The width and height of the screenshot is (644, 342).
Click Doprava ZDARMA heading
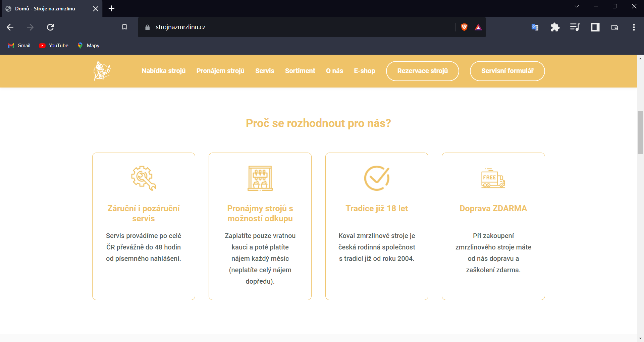[493, 208]
